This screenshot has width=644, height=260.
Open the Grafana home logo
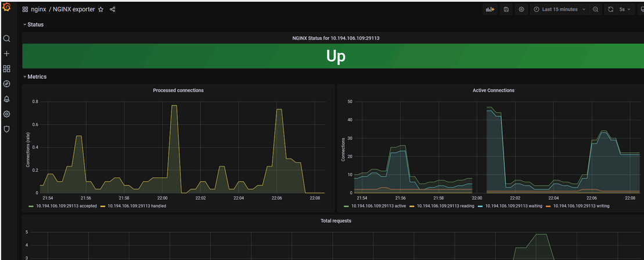(x=7, y=8)
